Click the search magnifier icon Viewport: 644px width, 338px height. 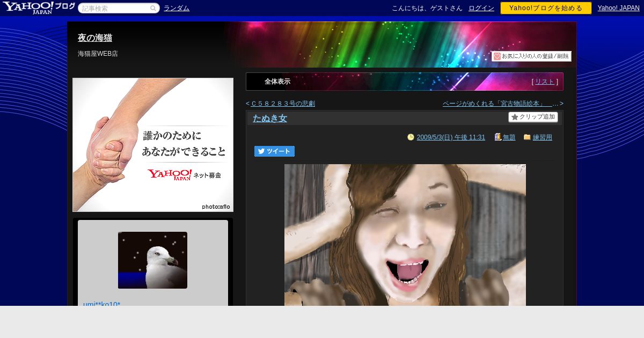coord(153,8)
